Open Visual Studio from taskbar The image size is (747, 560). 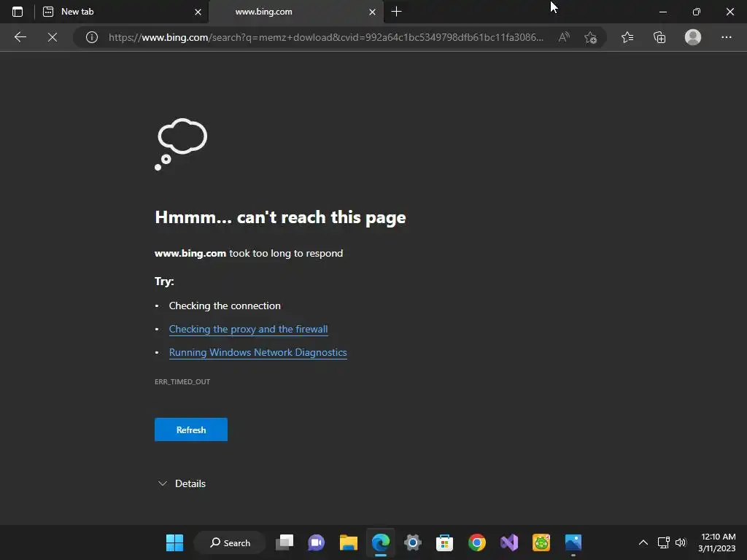pos(508,542)
